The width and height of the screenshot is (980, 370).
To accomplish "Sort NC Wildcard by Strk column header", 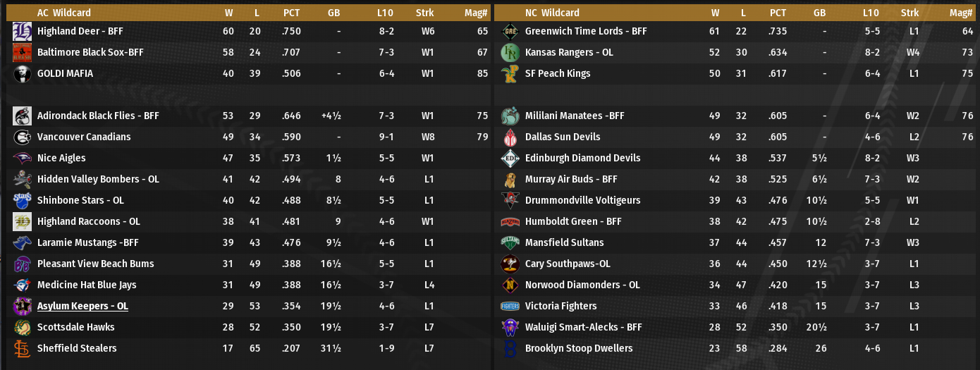I will point(909,13).
